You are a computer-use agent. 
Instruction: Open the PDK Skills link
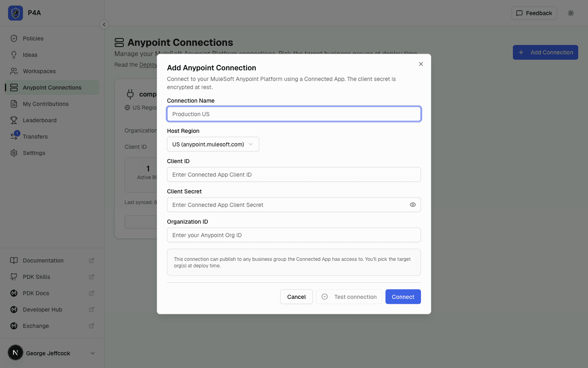[x=52, y=277]
